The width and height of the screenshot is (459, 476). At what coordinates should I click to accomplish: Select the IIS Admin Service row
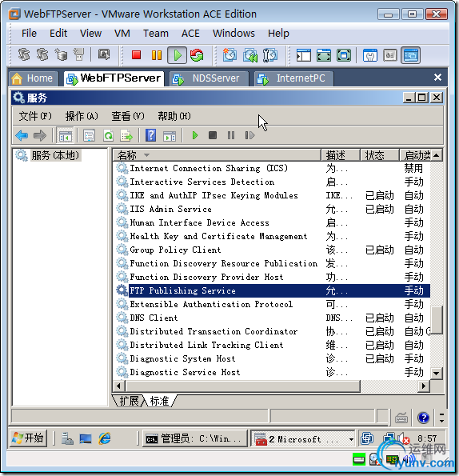pyautogui.click(x=272, y=209)
